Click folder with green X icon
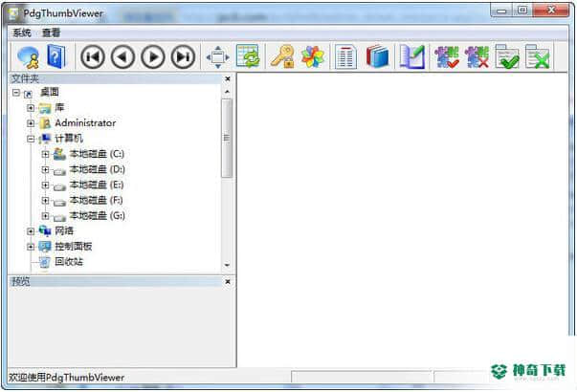Viewport: 577px width, 392px height. [537, 56]
